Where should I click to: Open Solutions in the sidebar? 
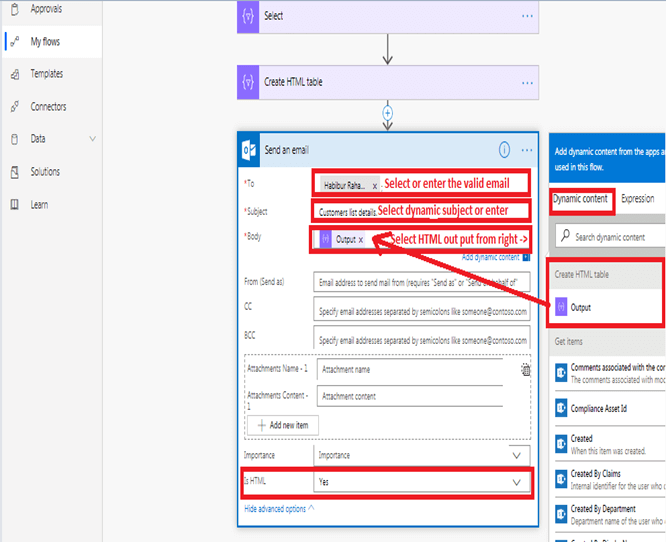pos(45,172)
